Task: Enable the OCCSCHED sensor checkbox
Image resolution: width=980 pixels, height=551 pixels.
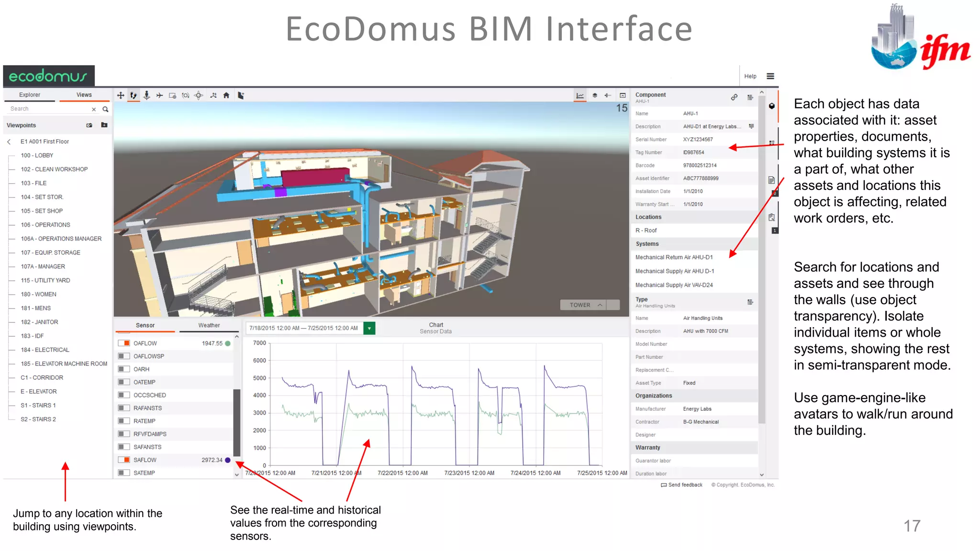Action: pos(124,395)
